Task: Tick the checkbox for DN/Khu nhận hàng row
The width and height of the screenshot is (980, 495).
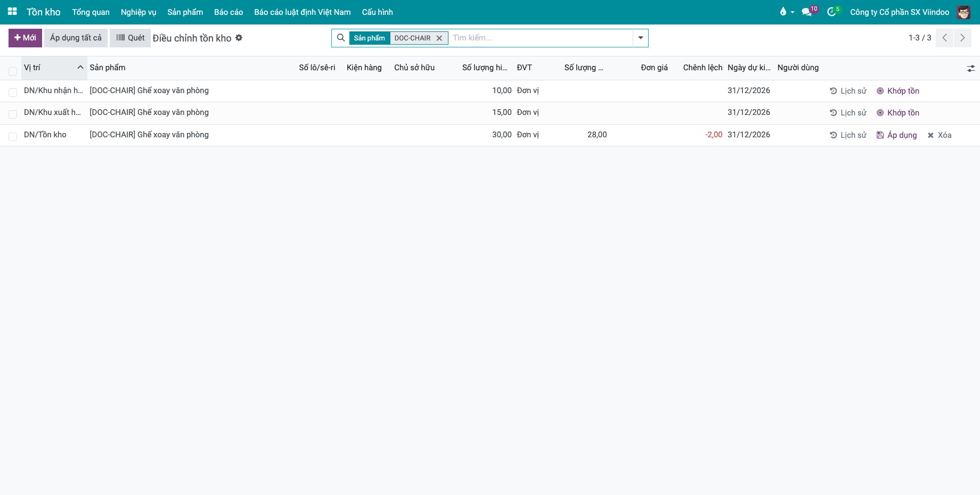Action: (13, 93)
